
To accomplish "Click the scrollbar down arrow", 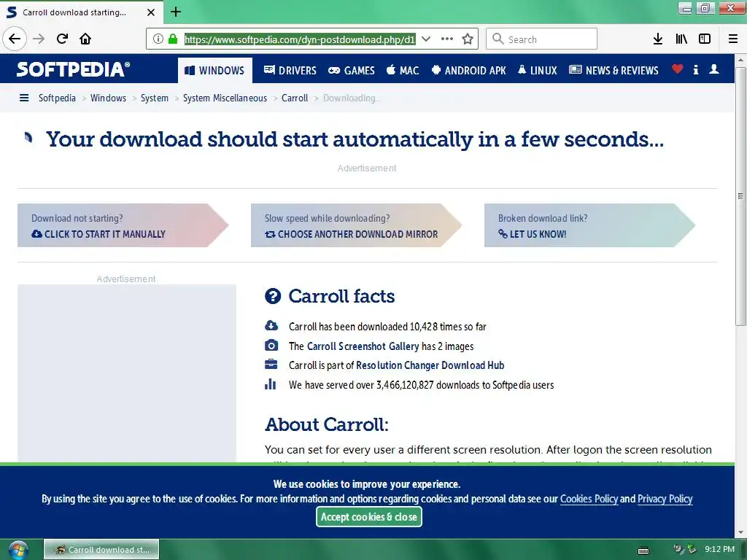I will click(740, 533).
